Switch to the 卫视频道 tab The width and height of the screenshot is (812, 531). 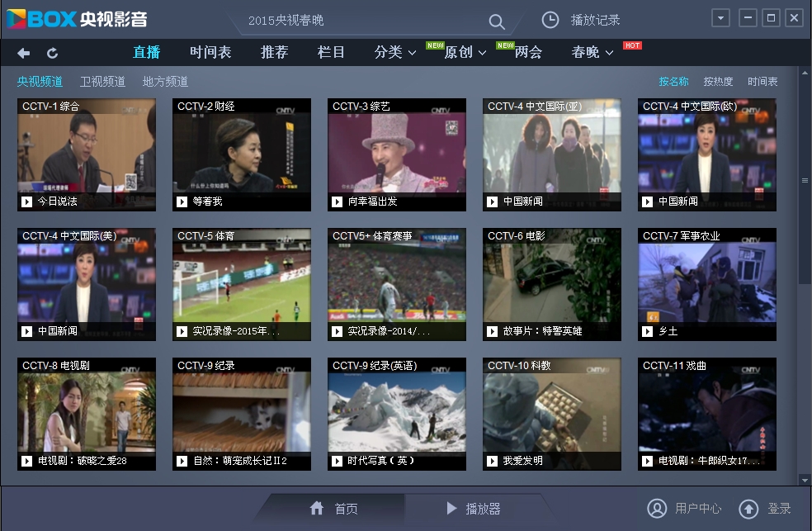102,82
